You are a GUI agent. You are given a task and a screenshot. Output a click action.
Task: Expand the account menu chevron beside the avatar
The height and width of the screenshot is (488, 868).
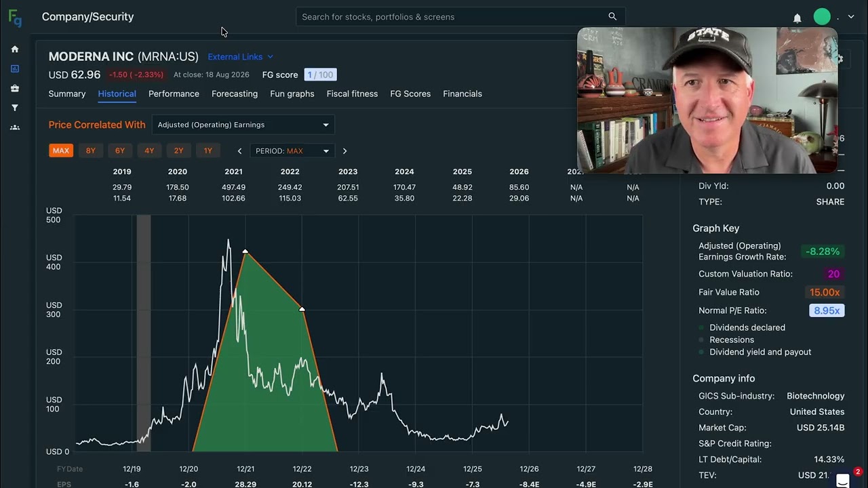tap(851, 17)
